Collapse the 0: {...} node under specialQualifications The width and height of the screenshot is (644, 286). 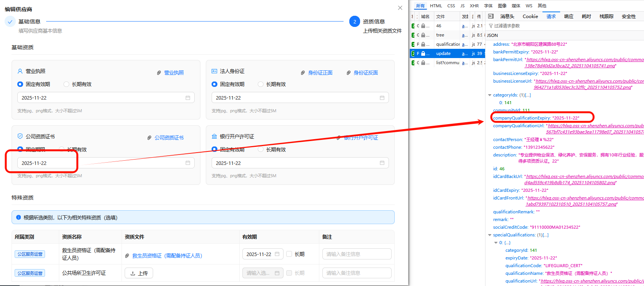pyautogui.click(x=496, y=243)
